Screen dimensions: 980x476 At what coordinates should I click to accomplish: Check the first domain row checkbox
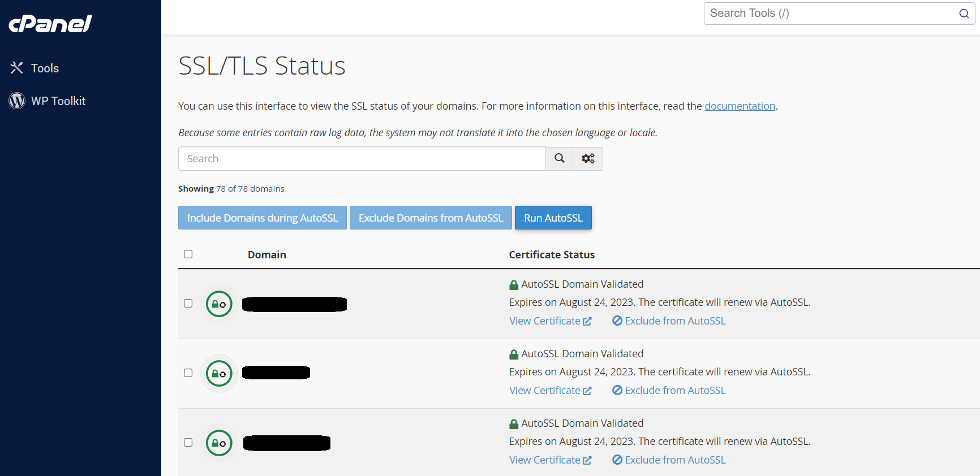pyautogui.click(x=188, y=304)
